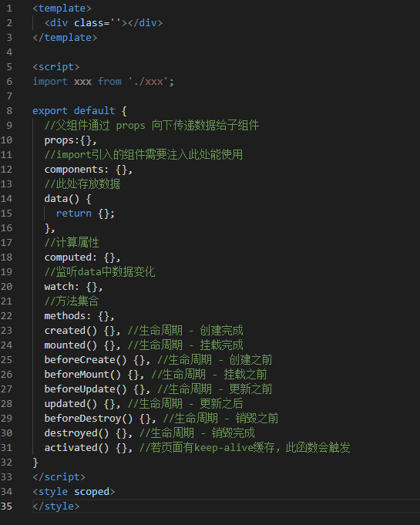Viewport: 420px width, 525px height.
Task: Click line number 32 in the gutter
Action: pyautogui.click(x=6, y=463)
